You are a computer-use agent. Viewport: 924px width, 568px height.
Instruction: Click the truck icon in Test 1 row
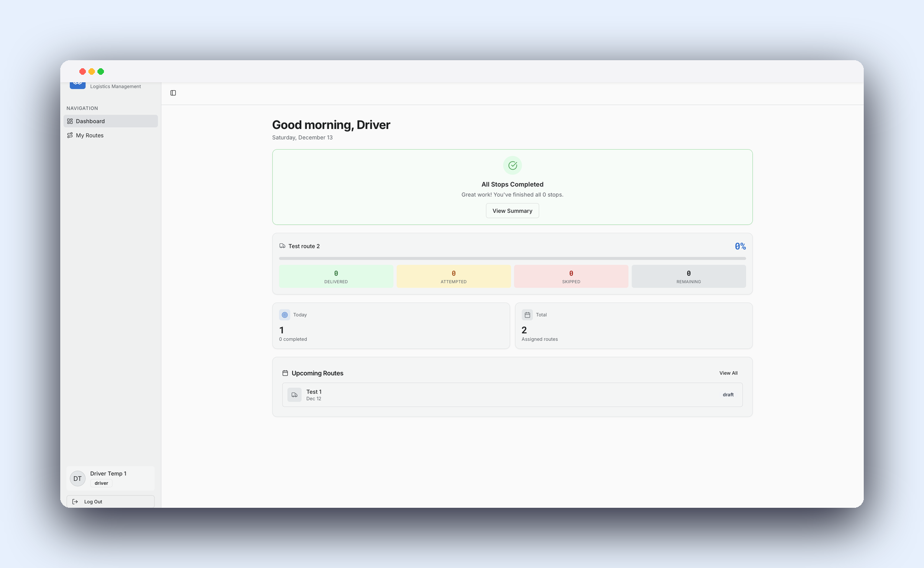295,395
